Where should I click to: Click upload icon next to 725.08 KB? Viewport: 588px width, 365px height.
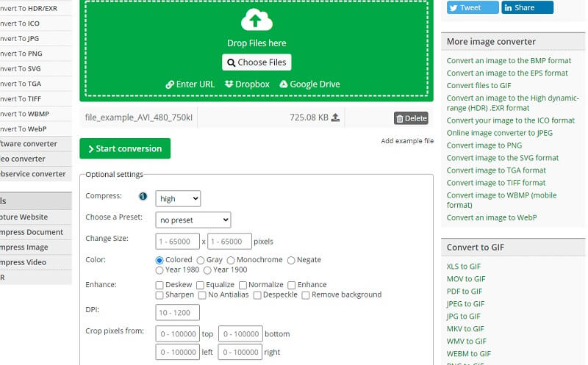pyautogui.click(x=335, y=118)
